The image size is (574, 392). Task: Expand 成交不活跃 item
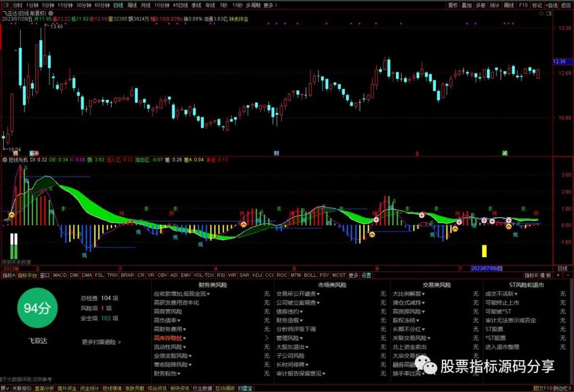(x=501, y=294)
